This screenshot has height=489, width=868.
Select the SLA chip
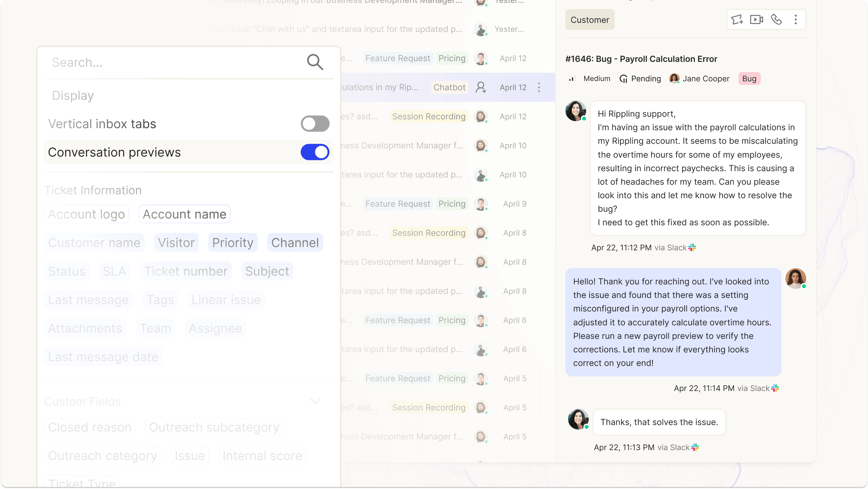114,271
